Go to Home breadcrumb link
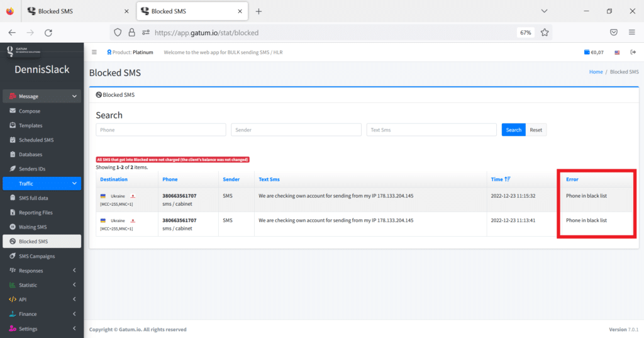This screenshot has width=644, height=338. [596, 72]
